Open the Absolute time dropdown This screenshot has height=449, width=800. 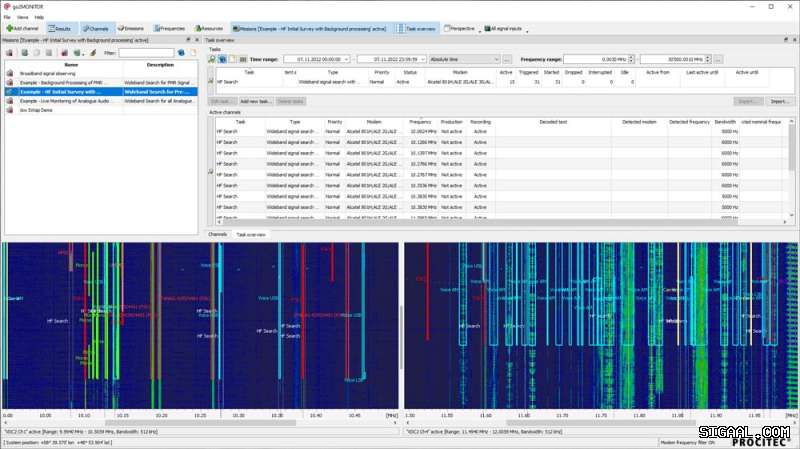click(x=464, y=60)
